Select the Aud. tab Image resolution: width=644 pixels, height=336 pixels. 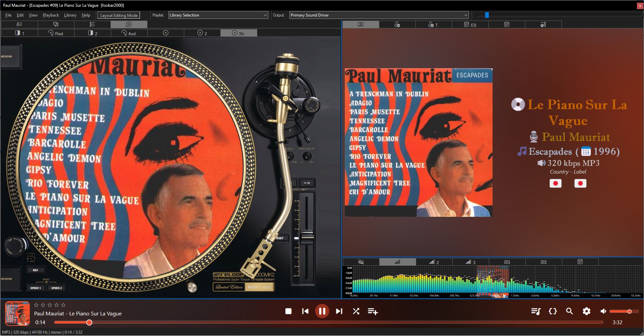tap(129, 33)
